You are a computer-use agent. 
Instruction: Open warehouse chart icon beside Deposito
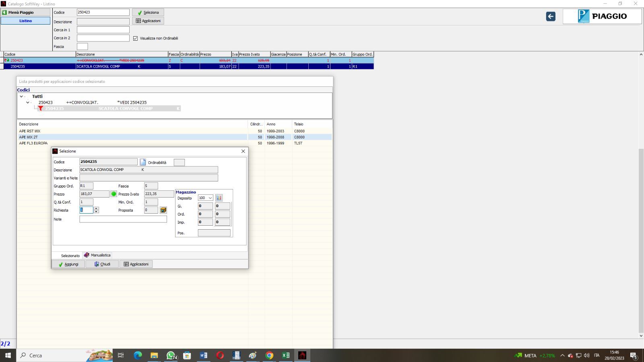point(219,198)
